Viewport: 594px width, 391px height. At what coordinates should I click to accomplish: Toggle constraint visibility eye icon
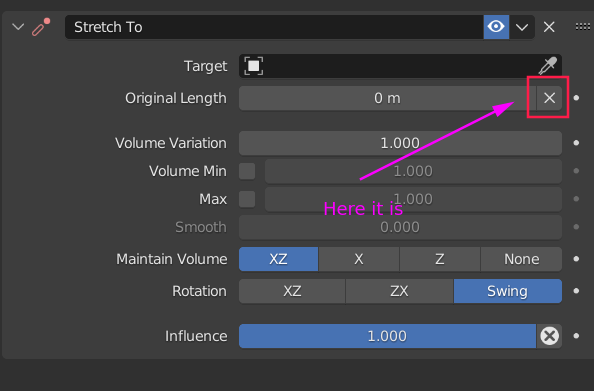coord(496,27)
